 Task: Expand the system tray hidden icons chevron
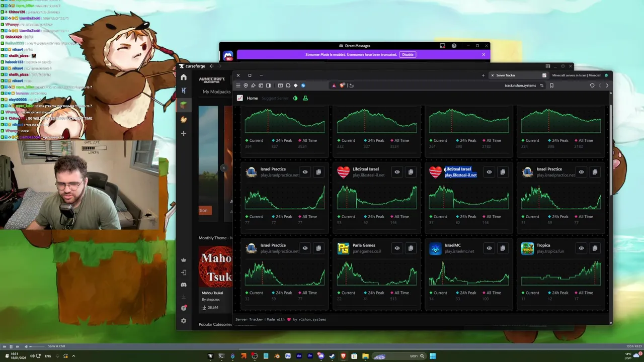73,356
